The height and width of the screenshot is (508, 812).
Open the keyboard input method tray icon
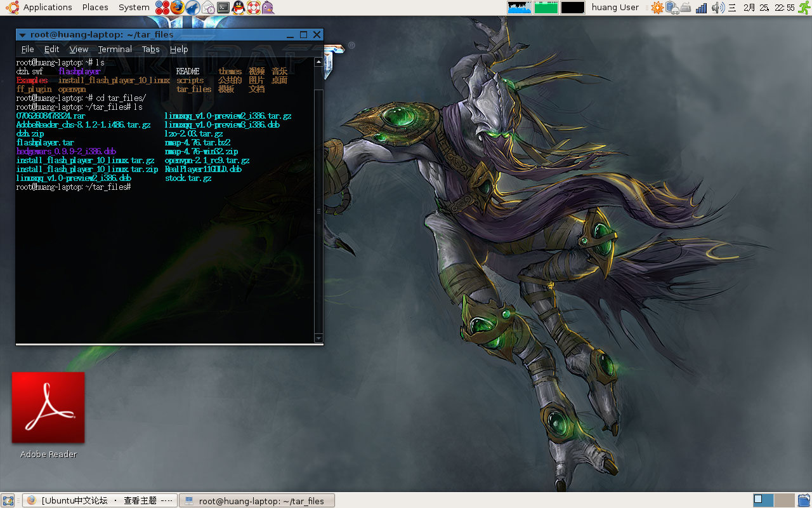coord(686,8)
